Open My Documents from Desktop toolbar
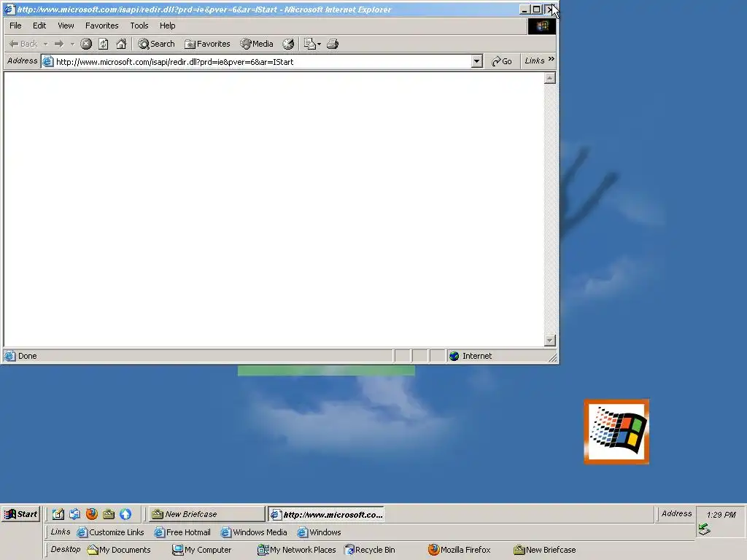The width and height of the screenshot is (747, 560). pyautogui.click(x=119, y=550)
